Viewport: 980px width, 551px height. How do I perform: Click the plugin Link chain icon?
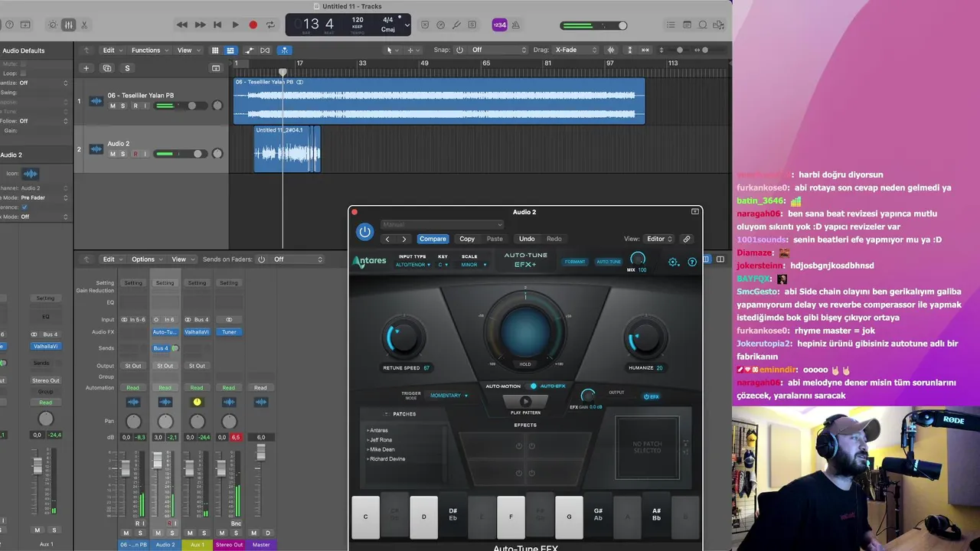(x=687, y=239)
